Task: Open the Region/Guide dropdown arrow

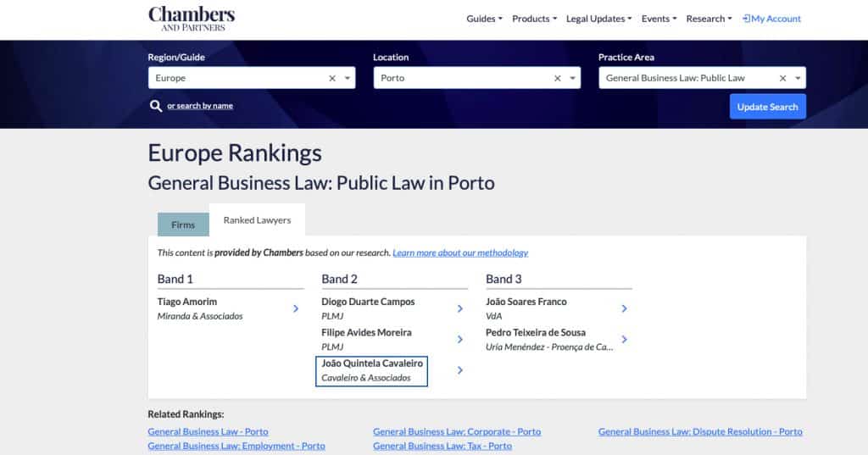Action: [x=347, y=78]
